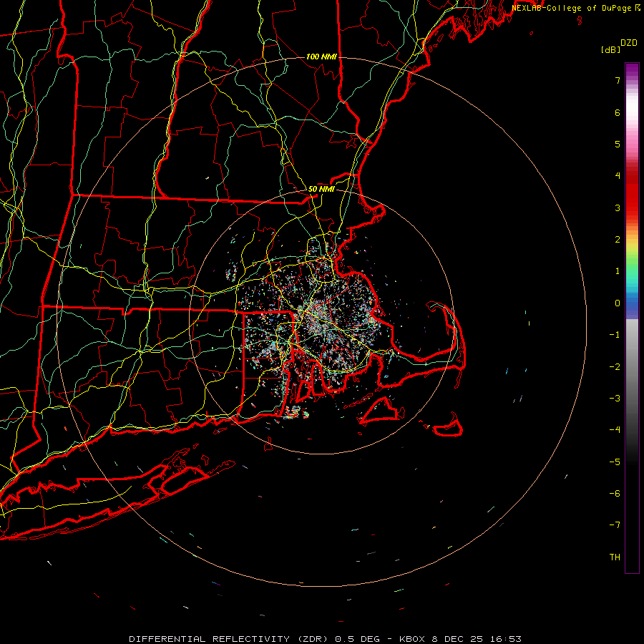Click the DZD legend title
The height and width of the screenshot is (644, 644).
pyautogui.click(x=629, y=43)
